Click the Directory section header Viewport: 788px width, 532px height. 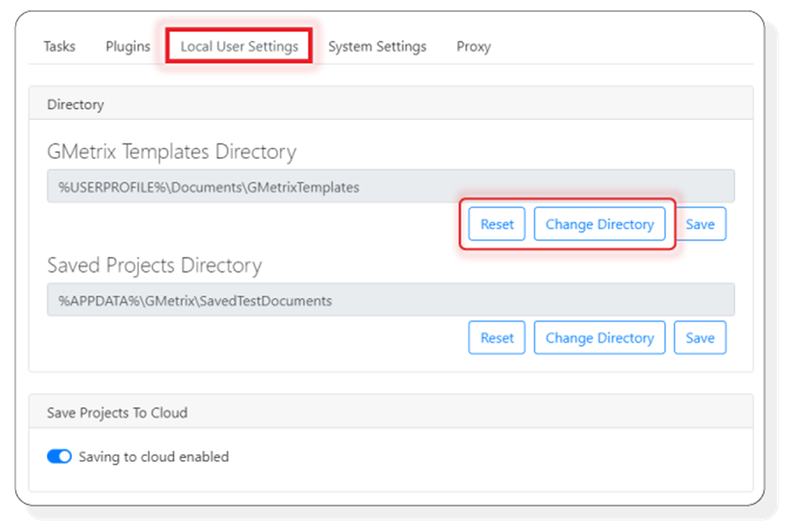click(x=75, y=104)
